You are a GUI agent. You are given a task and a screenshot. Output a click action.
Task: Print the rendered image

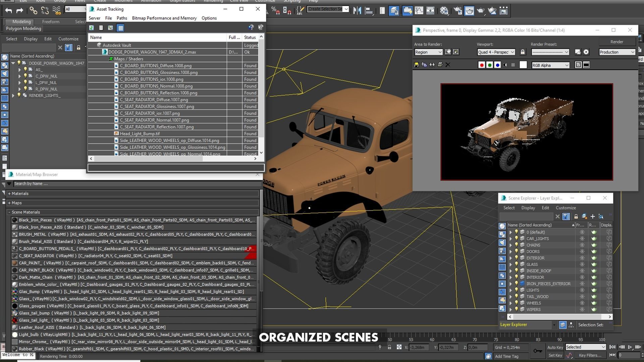click(440, 65)
